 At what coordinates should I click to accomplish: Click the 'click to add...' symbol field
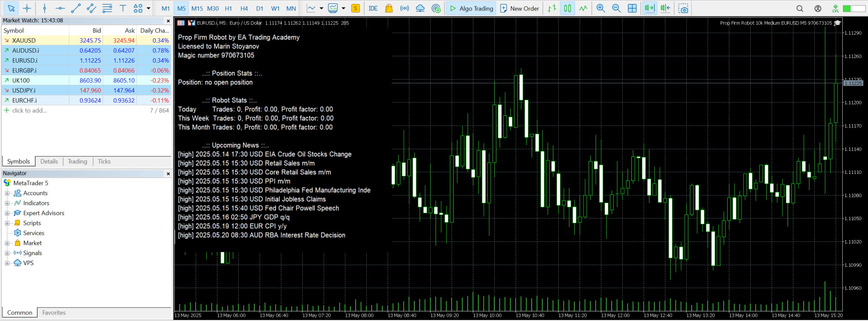coord(29,110)
